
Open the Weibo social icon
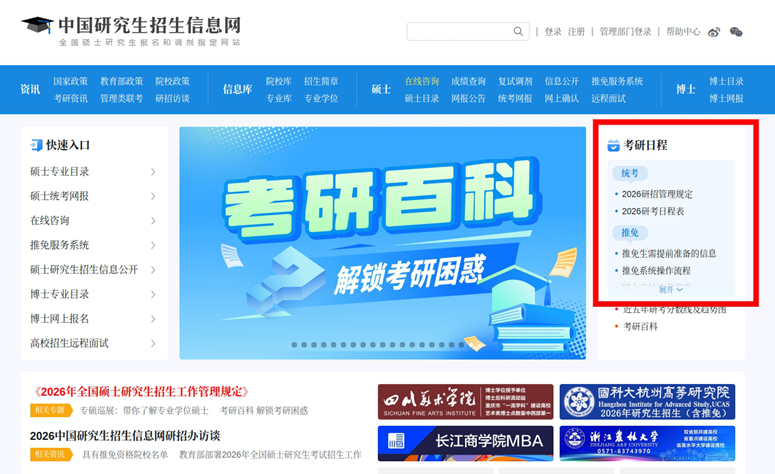(714, 32)
